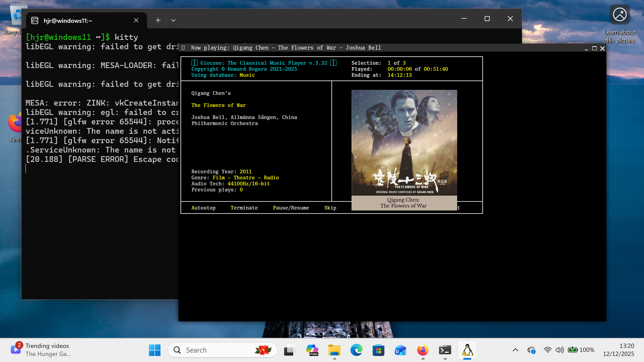644x362 pixels.
Task: Launch Firefox from the taskbar
Action: [422, 350]
